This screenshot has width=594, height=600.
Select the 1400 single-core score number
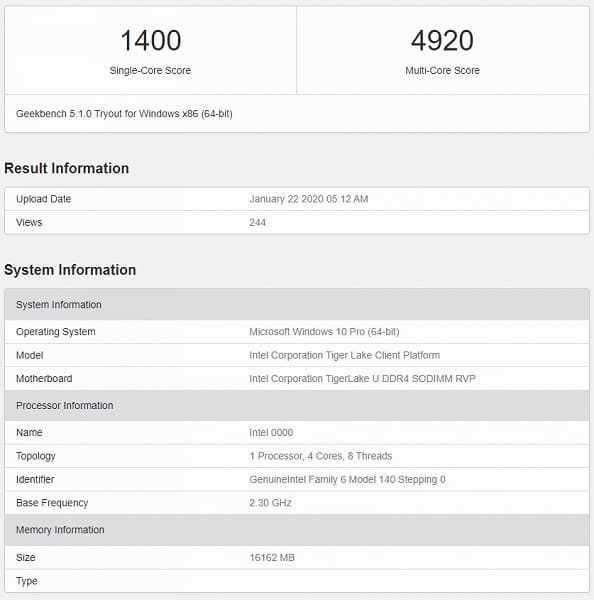(x=150, y=41)
